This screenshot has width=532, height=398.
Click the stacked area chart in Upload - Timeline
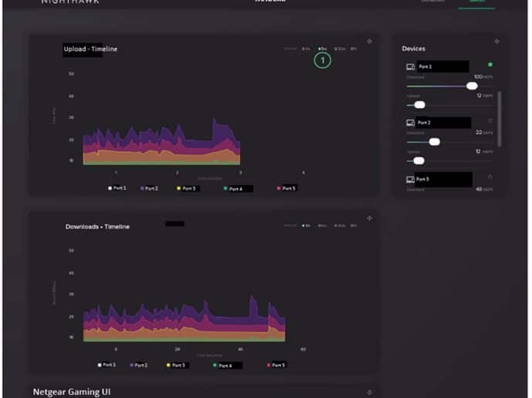(x=161, y=142)
